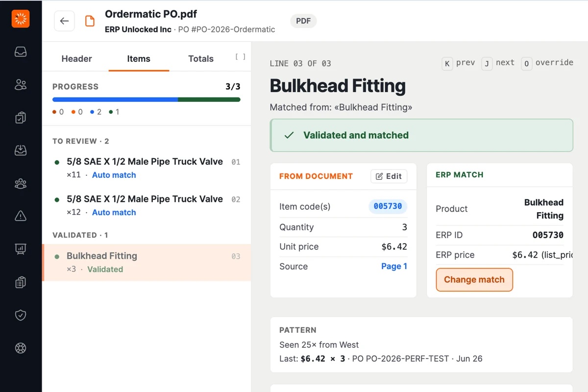Click the Ordermatic PO.pdf title
This screenshot has width=588, height=392.
click(151, 14)
